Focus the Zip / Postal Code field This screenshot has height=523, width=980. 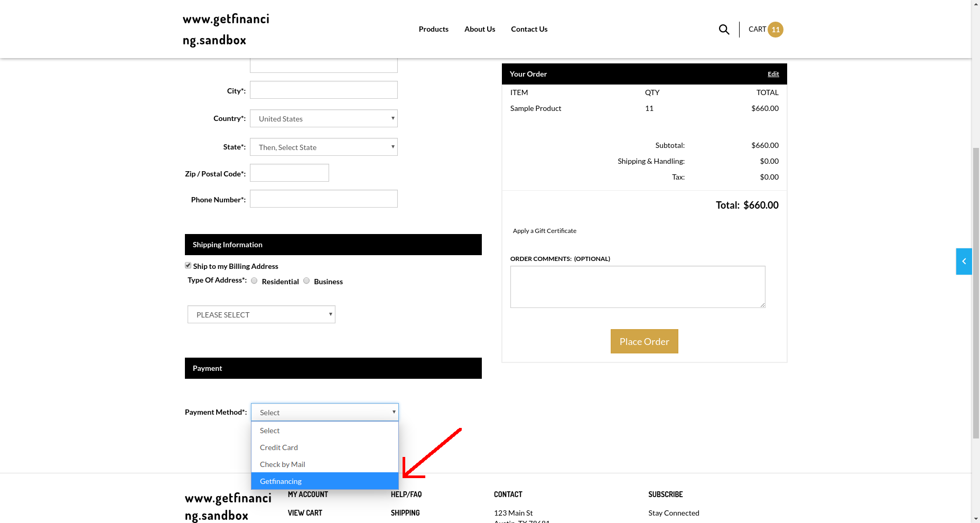(290, 173)
